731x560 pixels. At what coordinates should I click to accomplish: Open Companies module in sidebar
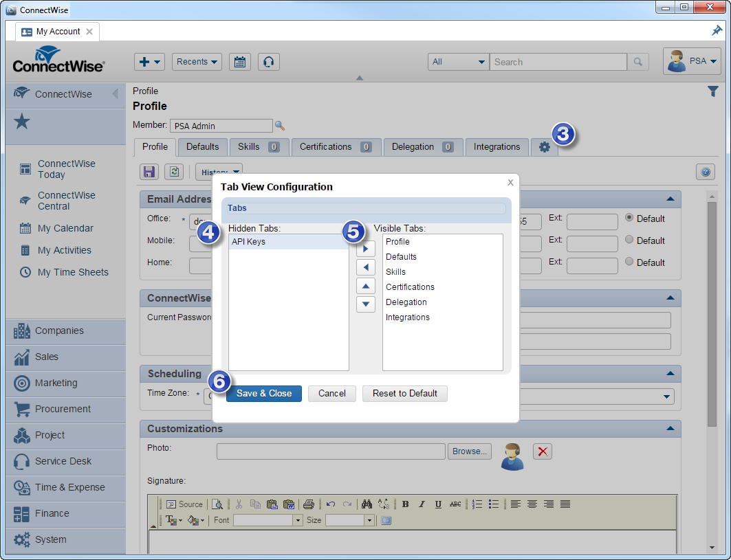click(66, 331)
